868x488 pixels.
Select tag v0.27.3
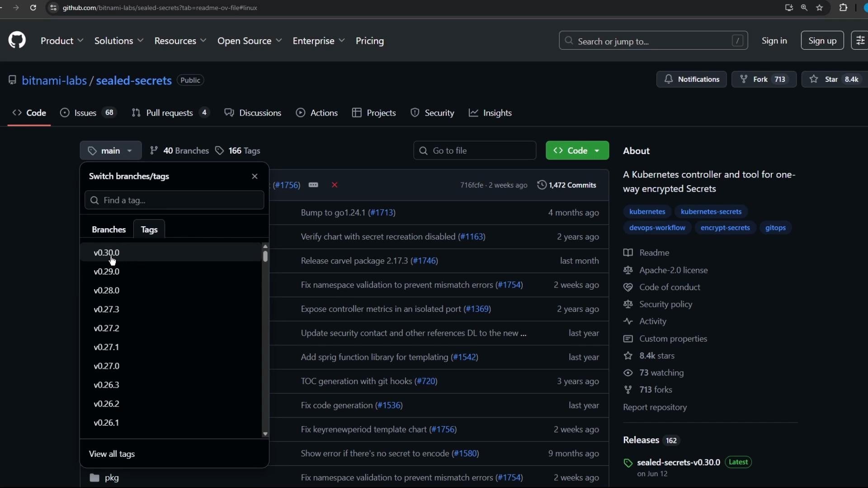tap(171, 310)
